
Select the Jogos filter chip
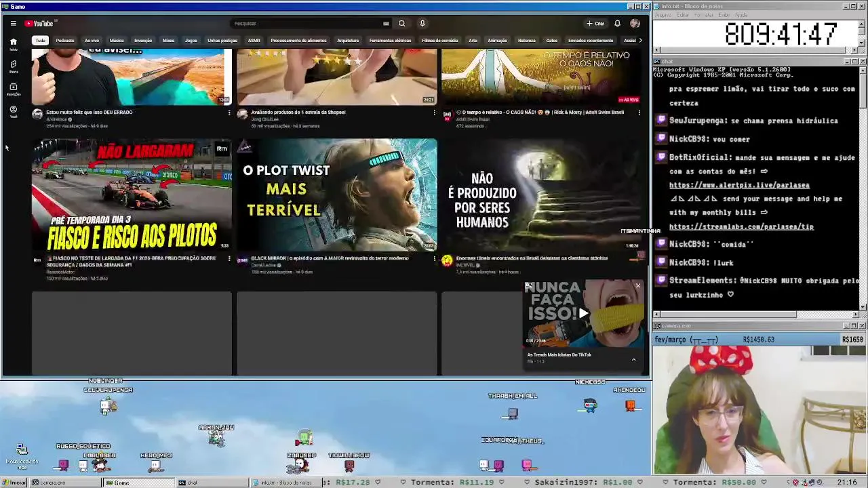pos(191,40)
